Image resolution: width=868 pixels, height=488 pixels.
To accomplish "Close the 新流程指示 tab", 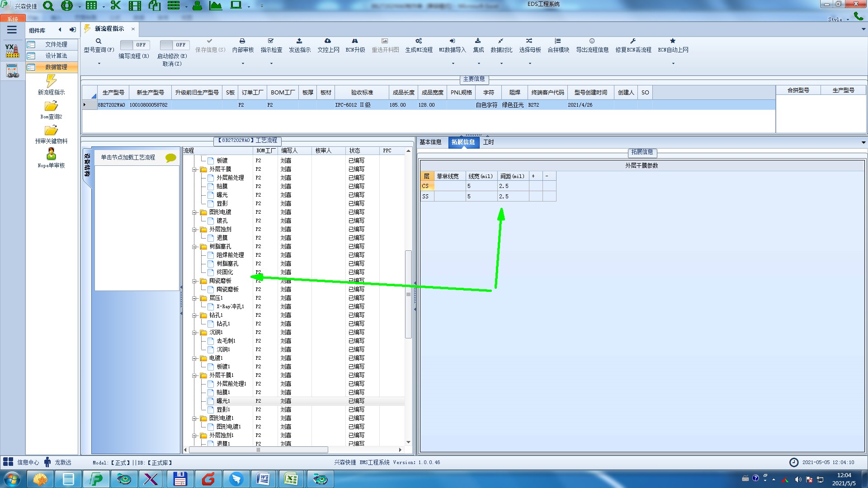I will (133, 29).
